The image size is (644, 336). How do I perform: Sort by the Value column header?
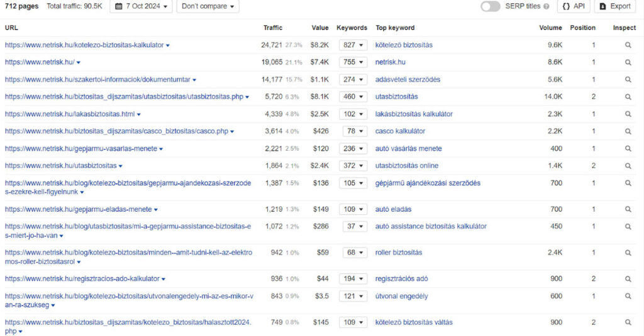coord(320,28)
